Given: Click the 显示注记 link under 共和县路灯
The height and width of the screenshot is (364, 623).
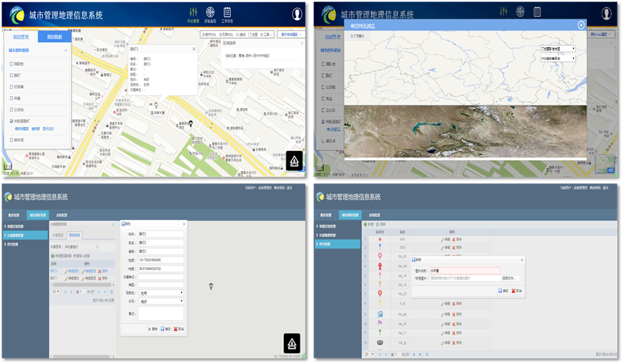Looking at the screenshot, I should (x=48, y=129).
